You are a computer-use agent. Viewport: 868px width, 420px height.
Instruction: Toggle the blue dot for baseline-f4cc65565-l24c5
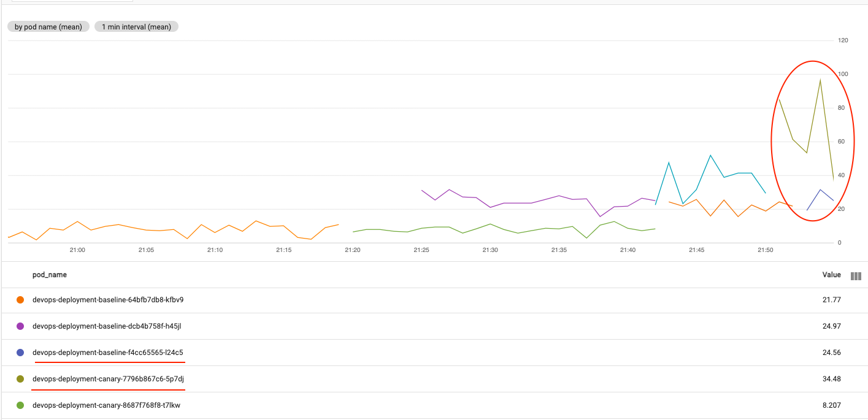click(x=20, y=353)
